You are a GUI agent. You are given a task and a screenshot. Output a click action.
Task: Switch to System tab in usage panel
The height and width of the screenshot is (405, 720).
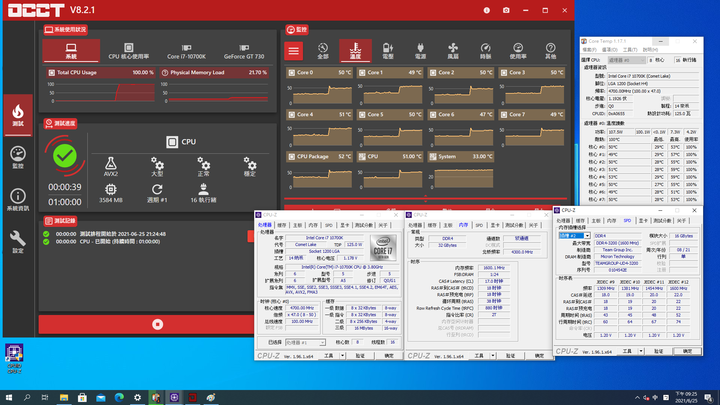pos(71,51)
